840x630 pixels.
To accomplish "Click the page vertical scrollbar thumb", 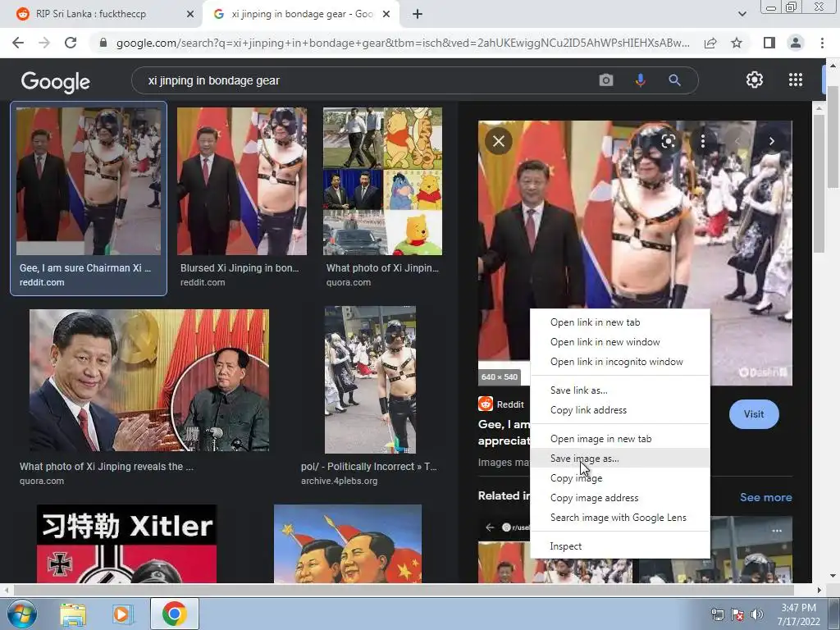I will tap(833, 135).
